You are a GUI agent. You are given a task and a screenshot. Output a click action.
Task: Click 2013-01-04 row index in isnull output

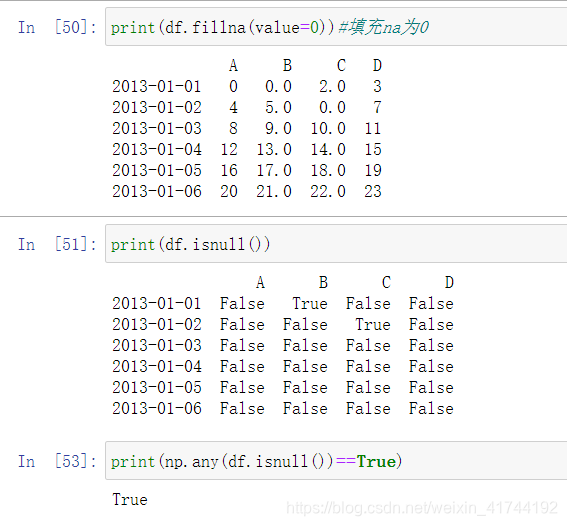(x=157, y=366)
